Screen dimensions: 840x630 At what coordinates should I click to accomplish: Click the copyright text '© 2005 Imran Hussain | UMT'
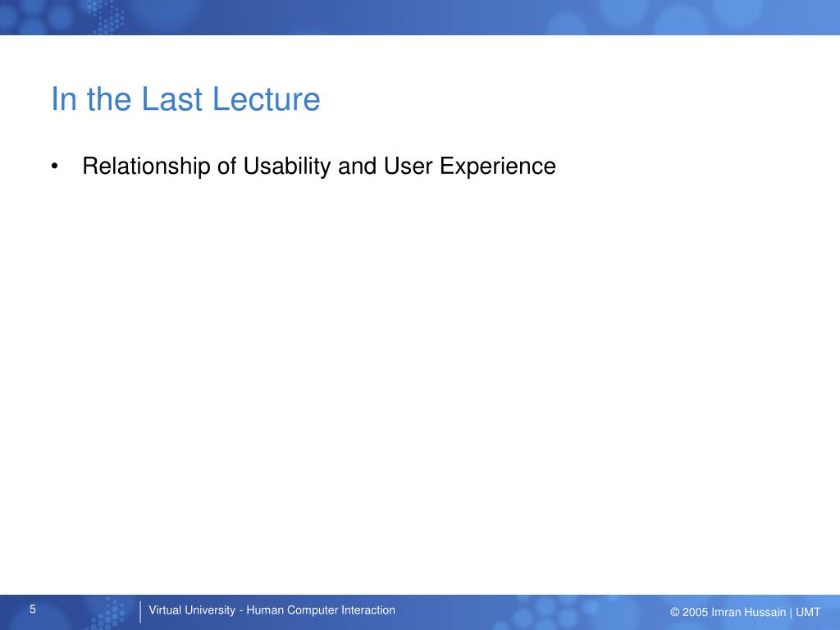click(x=745, y=612)
